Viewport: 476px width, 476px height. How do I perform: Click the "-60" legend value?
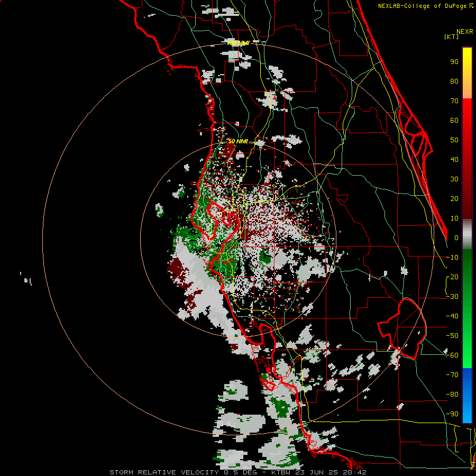[452, 355]
